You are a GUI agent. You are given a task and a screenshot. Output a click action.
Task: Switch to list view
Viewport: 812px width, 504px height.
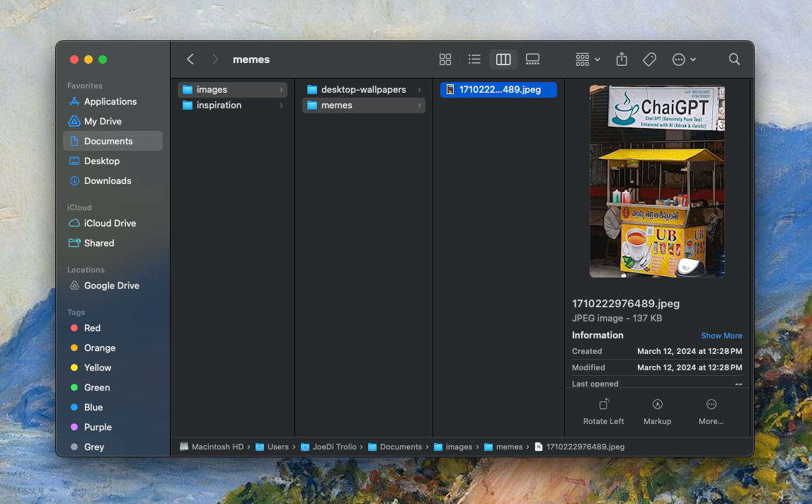[x=474, y=59]
